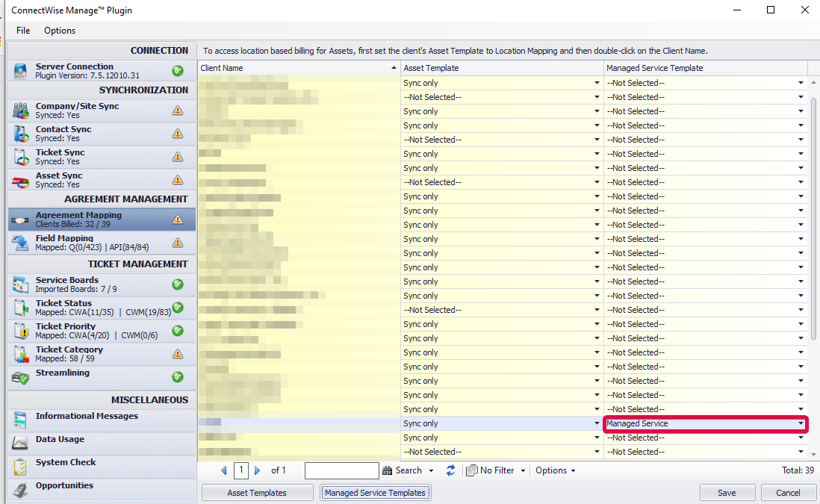This screenshot has height=504, width=820.
Task: Click the green check beside Streamlining
Action: click(x=178, y=377)
